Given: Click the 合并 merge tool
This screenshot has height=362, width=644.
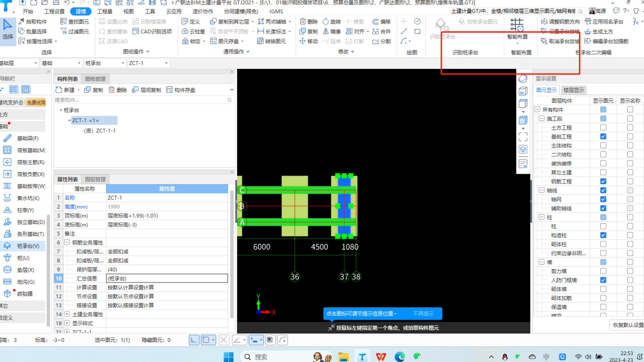Looking at the screenshot, I should click(381, 31).
